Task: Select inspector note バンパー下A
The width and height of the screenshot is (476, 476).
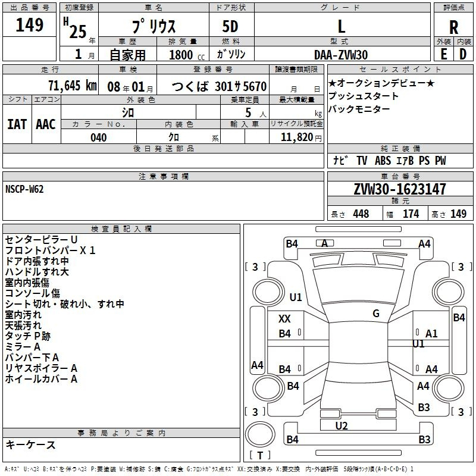Action: click(32, 358)
